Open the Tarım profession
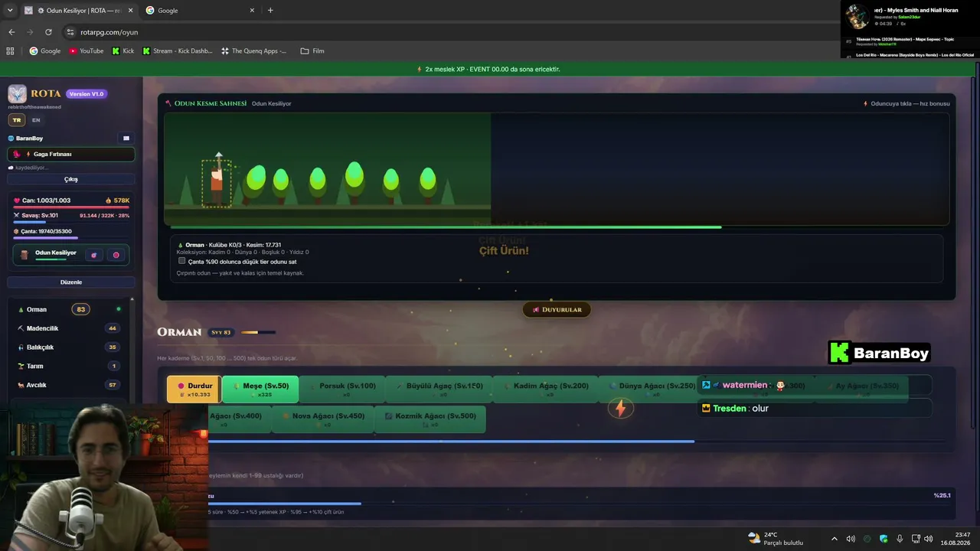The image size is (980, 551). point(70,366)
